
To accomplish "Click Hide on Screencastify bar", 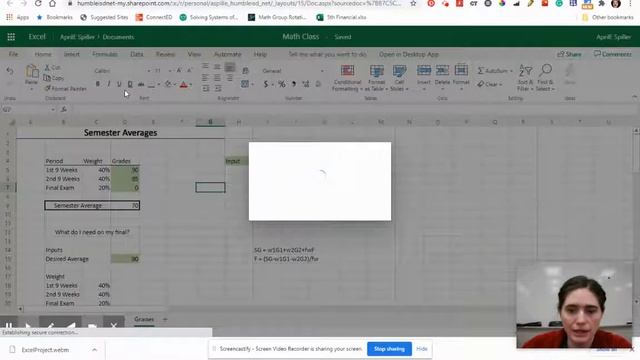I will coord(422,349).
